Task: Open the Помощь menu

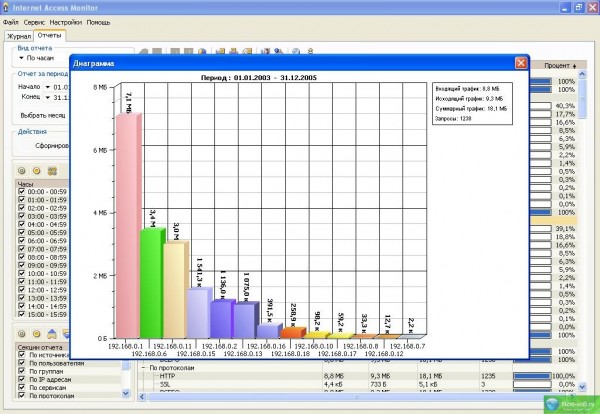Action: pos(98,22)
